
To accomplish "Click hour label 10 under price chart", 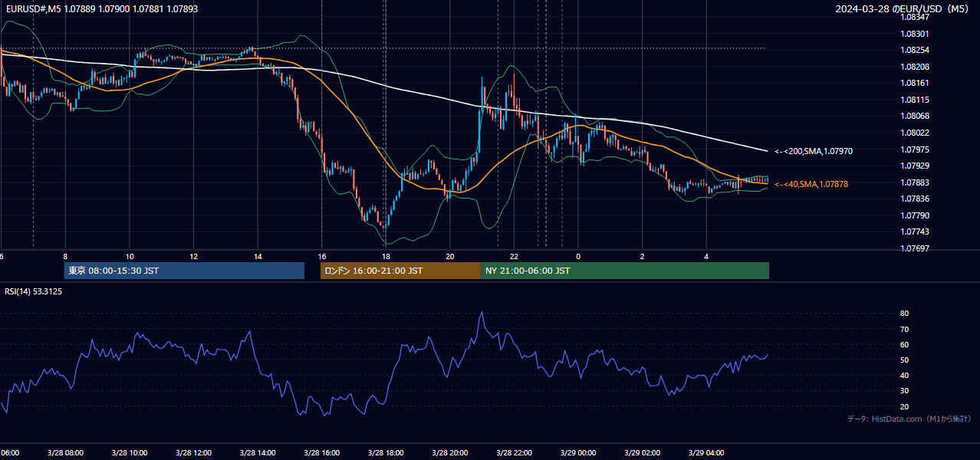I will click(x=130, y=256).
